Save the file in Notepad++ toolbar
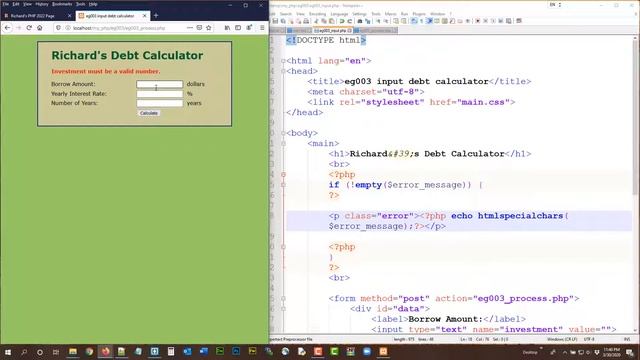Image resolution: width=640 pixels, height=360 pixels. pyautogui.click(x=275, y=21)
